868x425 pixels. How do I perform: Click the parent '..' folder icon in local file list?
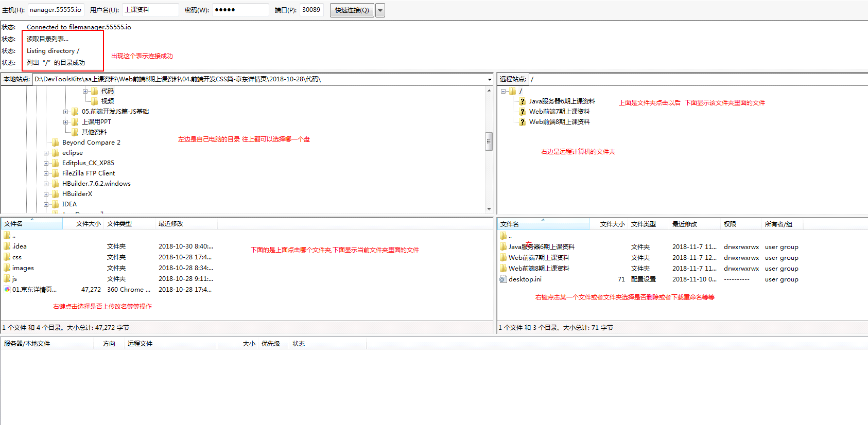click(x=7, y=236)
